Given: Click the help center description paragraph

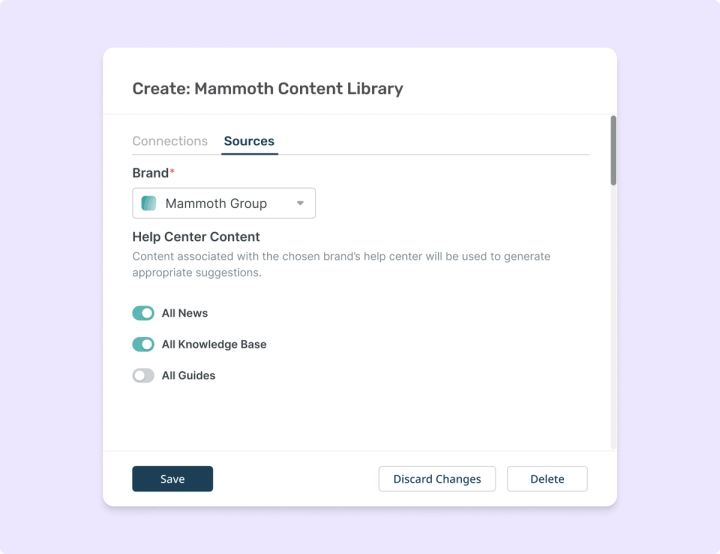Looking at the screenshot, I should click(x=341, y=264).
